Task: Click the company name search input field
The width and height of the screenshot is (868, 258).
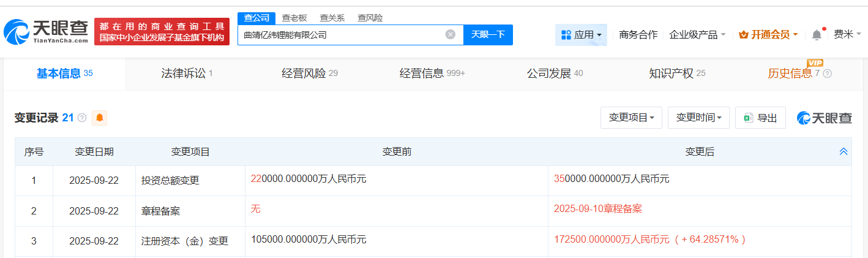Action: pos(340,35)
